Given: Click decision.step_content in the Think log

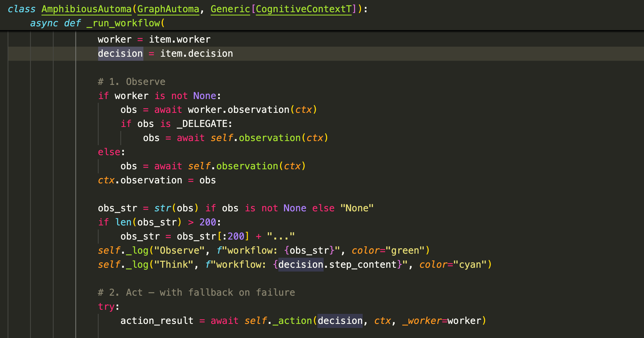Looking at the screenshot, I should point(337,264).
